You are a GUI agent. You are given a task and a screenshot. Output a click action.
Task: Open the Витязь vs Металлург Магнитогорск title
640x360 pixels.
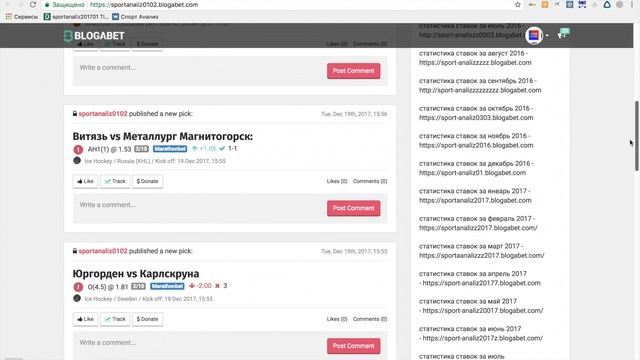coord(162,136)
